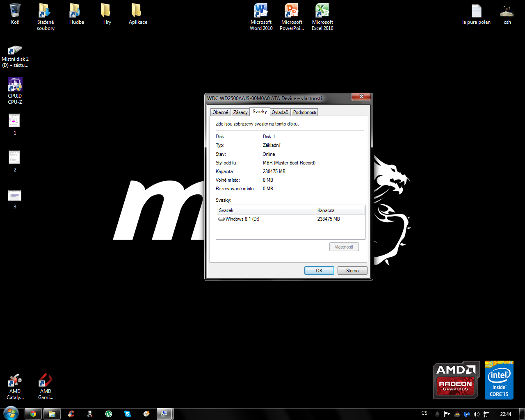525x420 pixels.
Task: Switch to the Zásady tab
Action: [x=240, y=112]
